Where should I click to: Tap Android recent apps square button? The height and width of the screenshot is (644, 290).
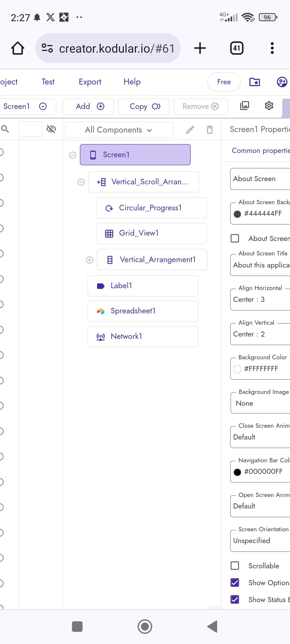77,627
